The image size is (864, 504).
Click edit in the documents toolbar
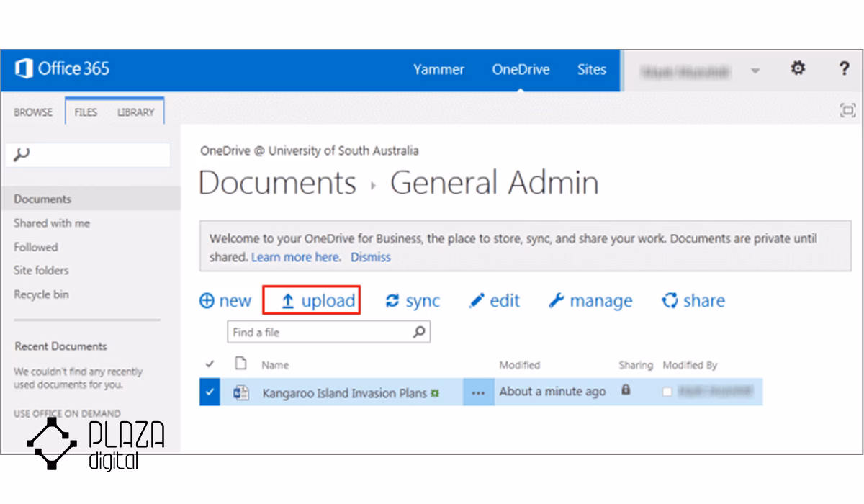click(494, 301)
